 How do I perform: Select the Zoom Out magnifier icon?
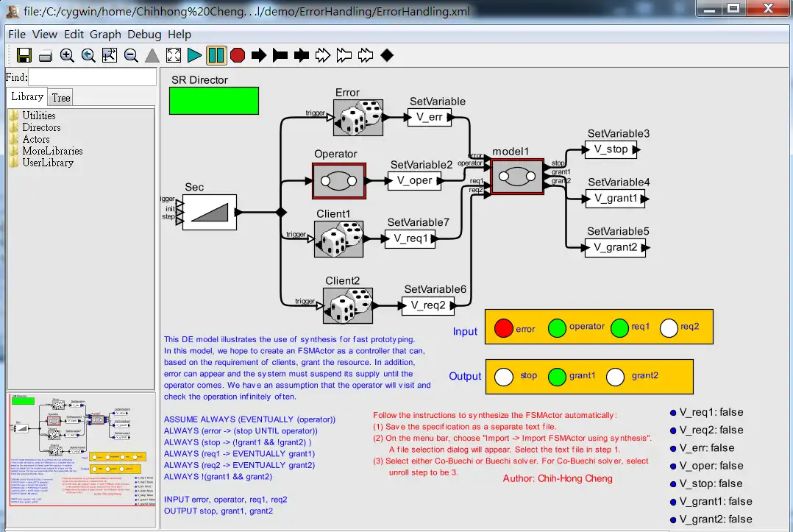coord(130,55)
